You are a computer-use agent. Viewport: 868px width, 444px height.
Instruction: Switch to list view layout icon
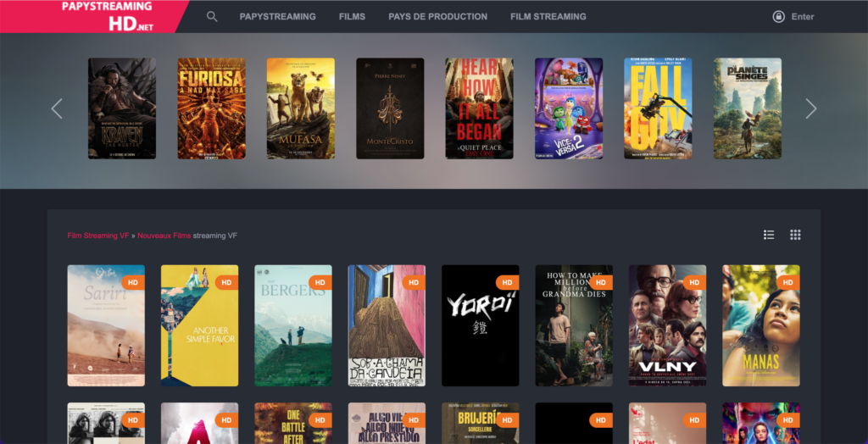(x=769, y=235)
